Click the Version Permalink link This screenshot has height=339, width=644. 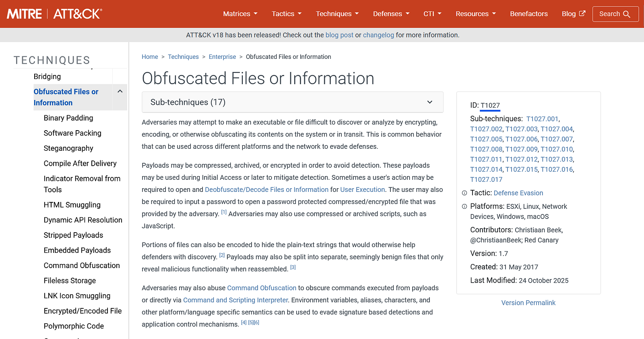(x=528, y=303)
